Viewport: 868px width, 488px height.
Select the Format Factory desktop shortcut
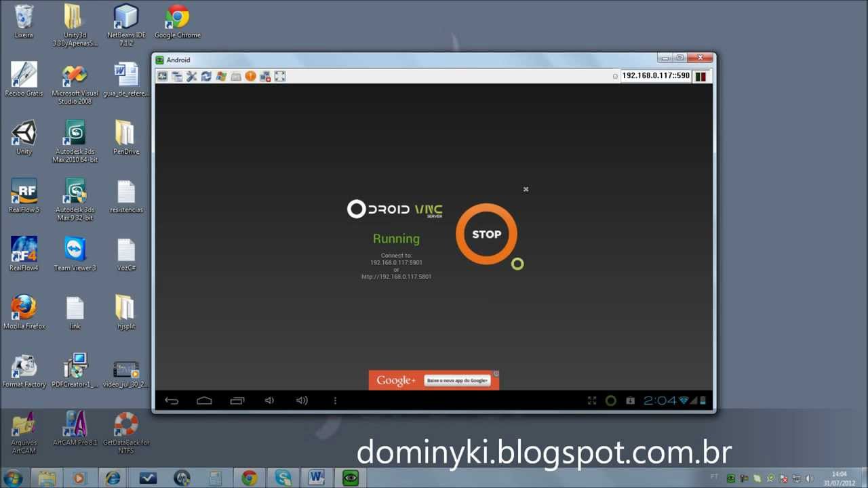coord(24,371)
